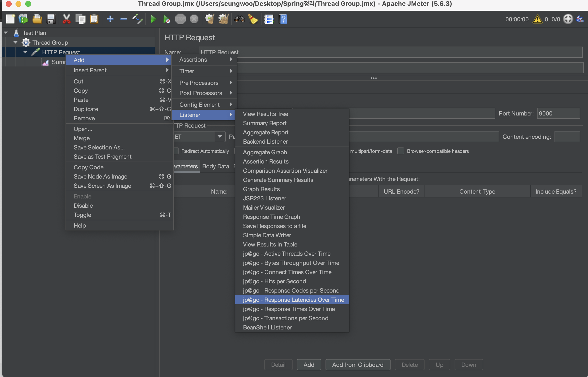Choose View Results Tree from listener menu

click(x=265, y=114)
